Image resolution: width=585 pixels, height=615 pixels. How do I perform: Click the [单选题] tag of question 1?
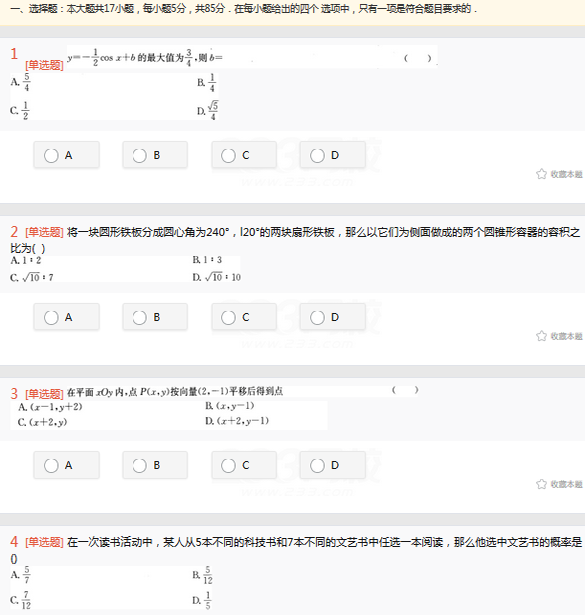point(44,65)
